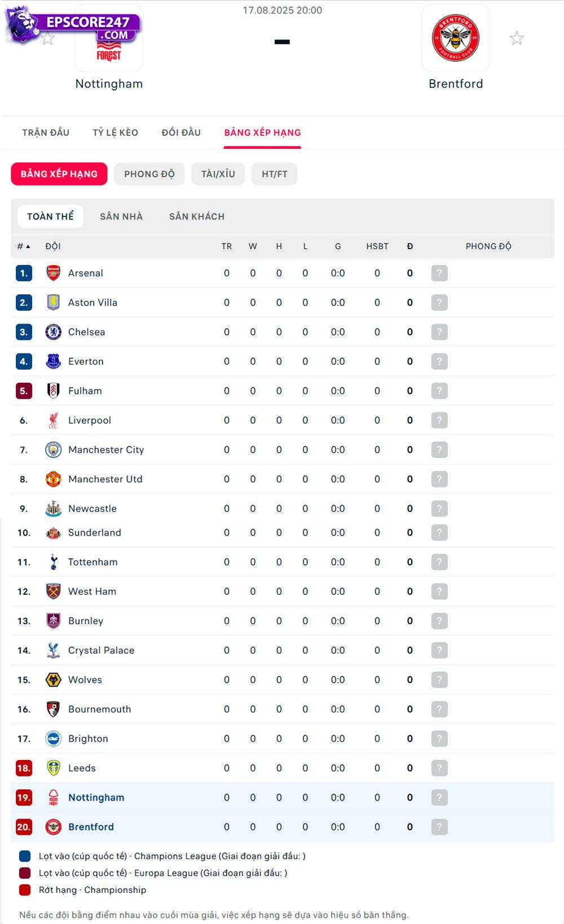Click the Wolves crest icon
Screen dimensions: 564x924
tap(54, 680)
